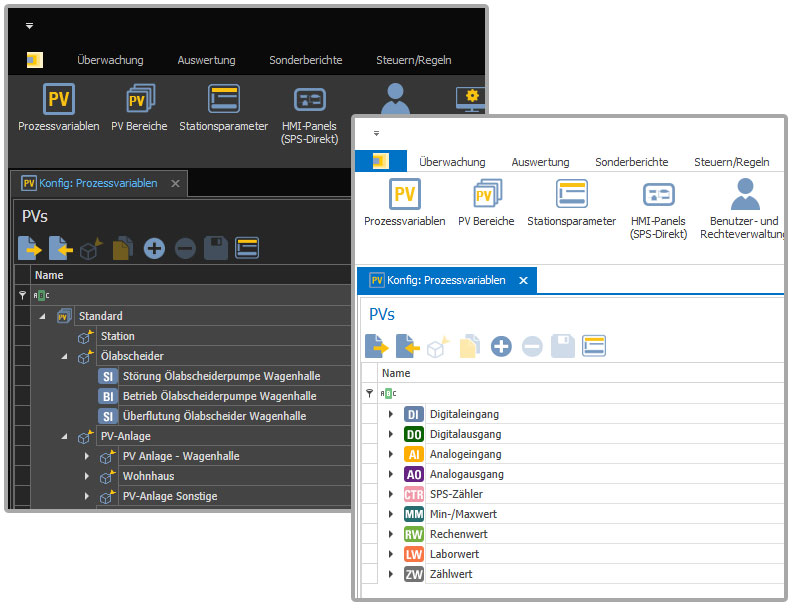800x608 pixels.
Task: Click the parameter list icon in the light PVs toolbar
Action: (x=594, y=346)
